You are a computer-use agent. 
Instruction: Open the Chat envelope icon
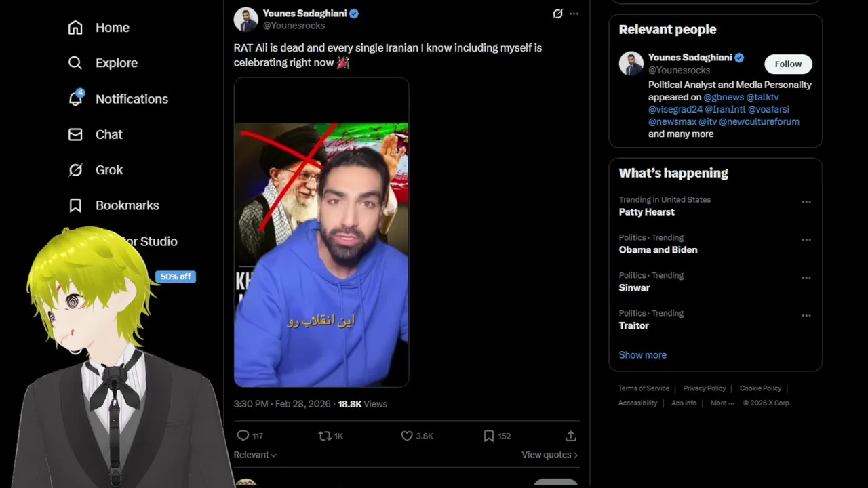75,134
